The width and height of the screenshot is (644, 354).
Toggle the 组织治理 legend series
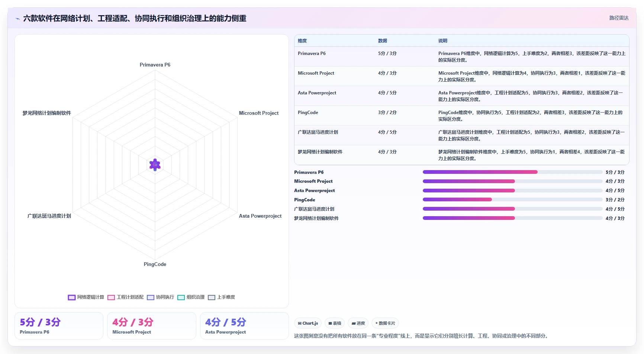pos(191,297)
